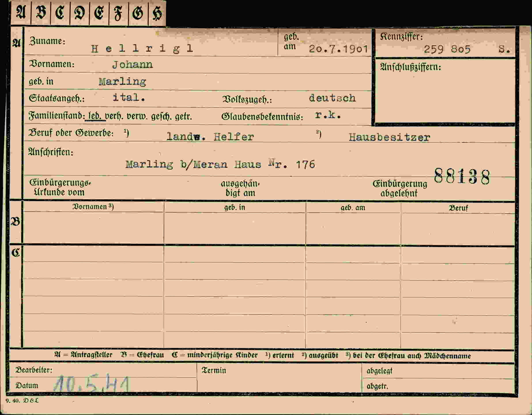Click the 'B = Ehefrau' legend text
The height and width of the screenshot is (415, 532).
[x=142, y=355]
